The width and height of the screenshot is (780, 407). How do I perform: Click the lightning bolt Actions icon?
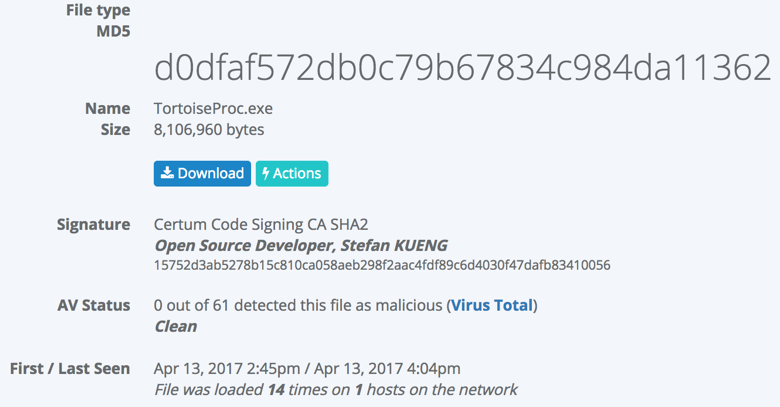(x=266, y=173)
